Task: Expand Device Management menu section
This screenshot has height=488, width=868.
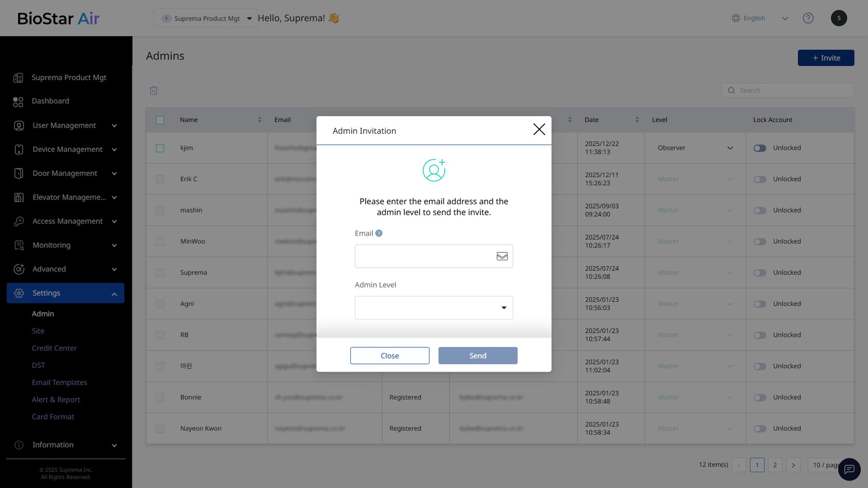Action: [x=68, y=150]
